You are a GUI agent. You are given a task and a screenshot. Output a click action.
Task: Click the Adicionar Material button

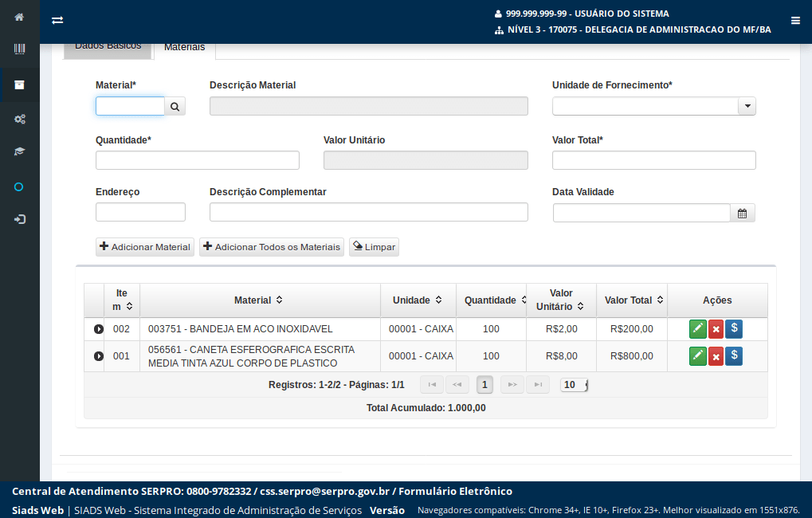click(145, 247)
